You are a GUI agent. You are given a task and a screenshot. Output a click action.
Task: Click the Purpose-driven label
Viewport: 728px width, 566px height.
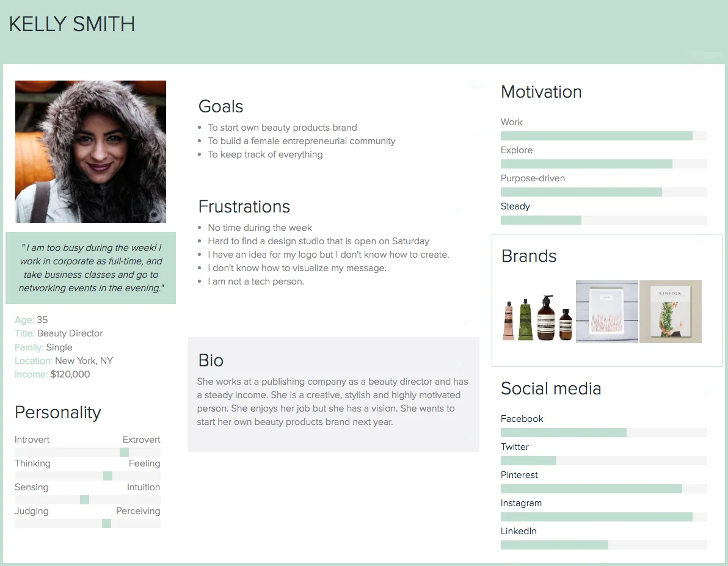(533, 178)
